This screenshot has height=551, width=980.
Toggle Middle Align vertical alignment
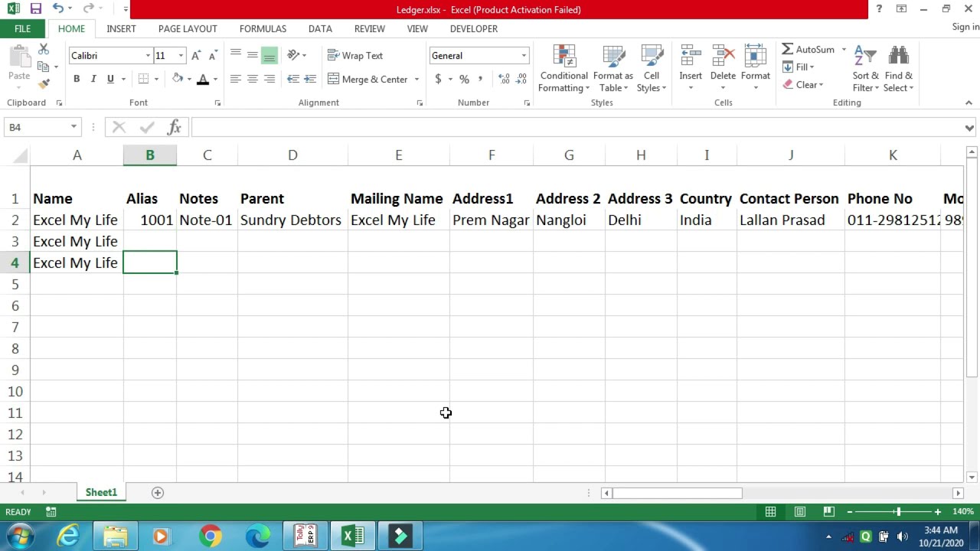(x=253, y=55)
